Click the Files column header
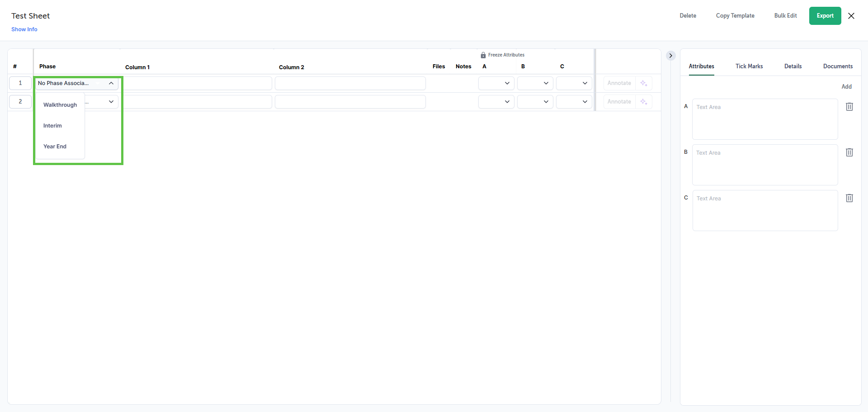The height and width of the screenshot is (412, 868). tap(439, 66)
